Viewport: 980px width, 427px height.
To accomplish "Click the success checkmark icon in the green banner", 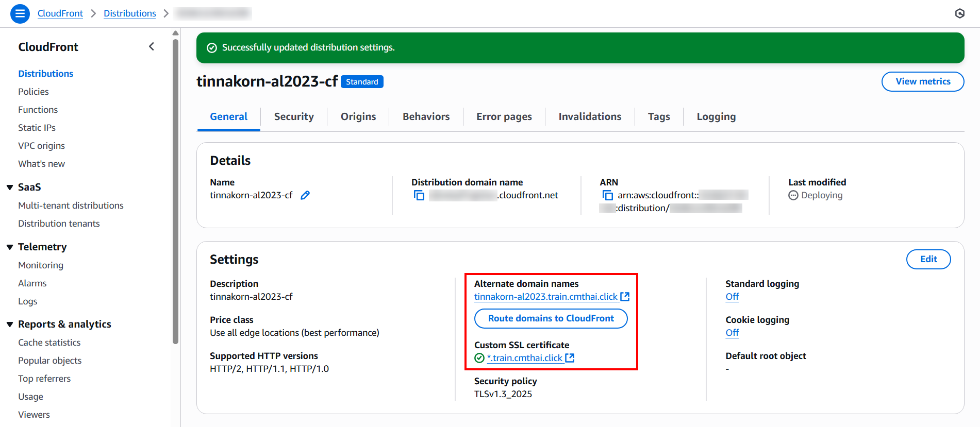I will pos(212,48).
